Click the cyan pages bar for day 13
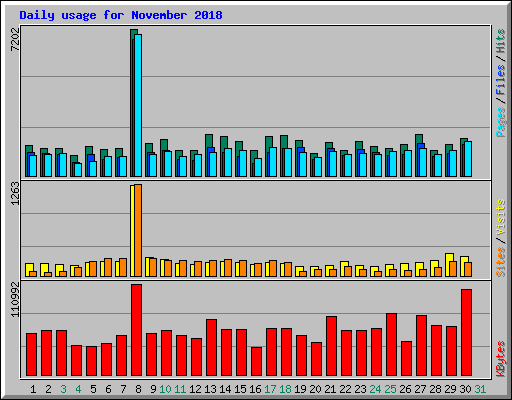 (213, 164)
